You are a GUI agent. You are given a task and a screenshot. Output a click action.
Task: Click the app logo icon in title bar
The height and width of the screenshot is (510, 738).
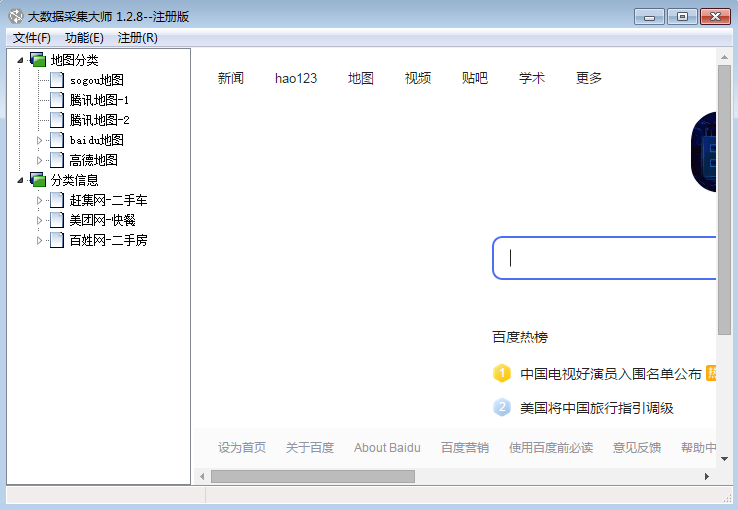(16, 16)
